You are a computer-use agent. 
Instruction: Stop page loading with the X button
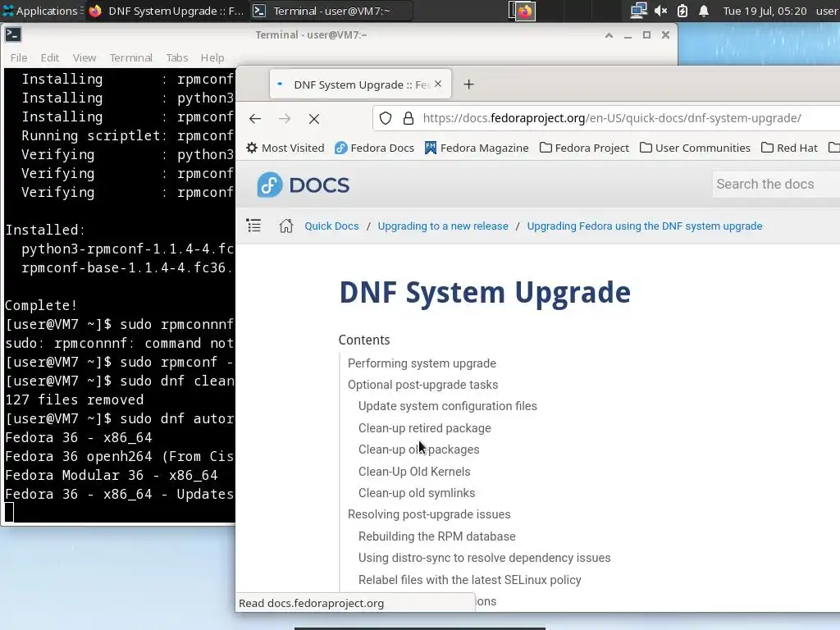click(314, 119)
